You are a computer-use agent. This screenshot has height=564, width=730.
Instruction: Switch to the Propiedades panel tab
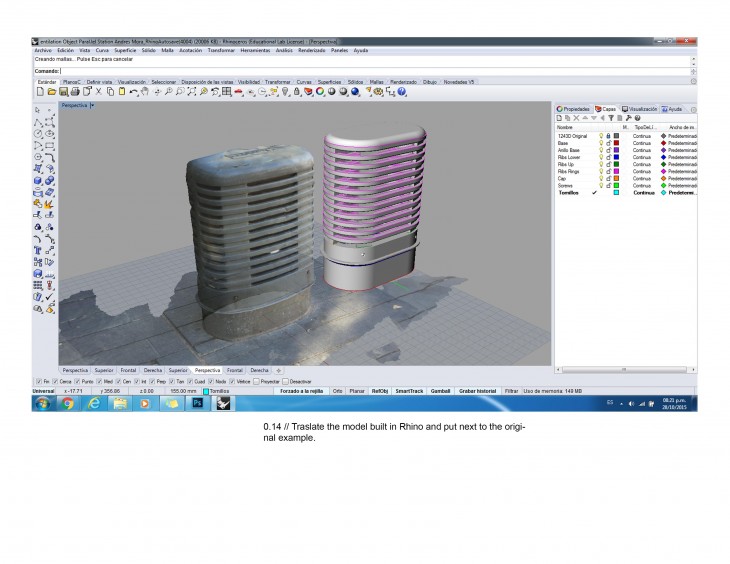pyautogui.click(x=574, y=108)
